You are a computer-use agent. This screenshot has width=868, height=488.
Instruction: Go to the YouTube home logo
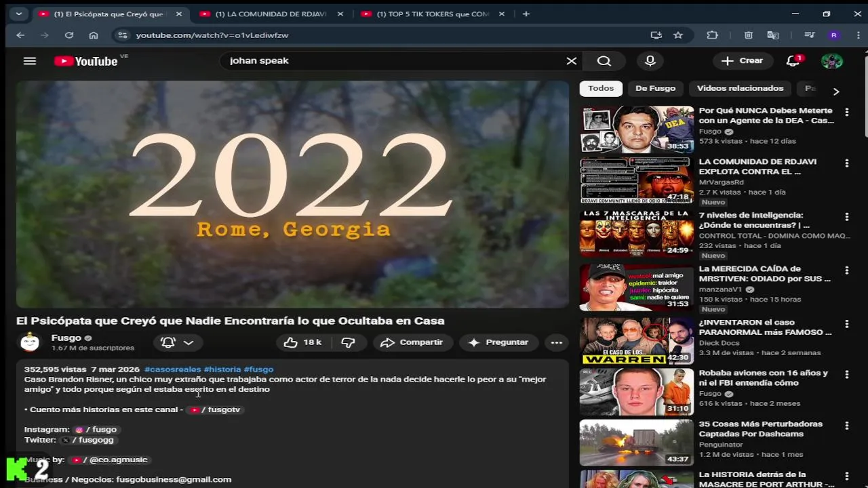pyautogui.click(x=86, y=61)
